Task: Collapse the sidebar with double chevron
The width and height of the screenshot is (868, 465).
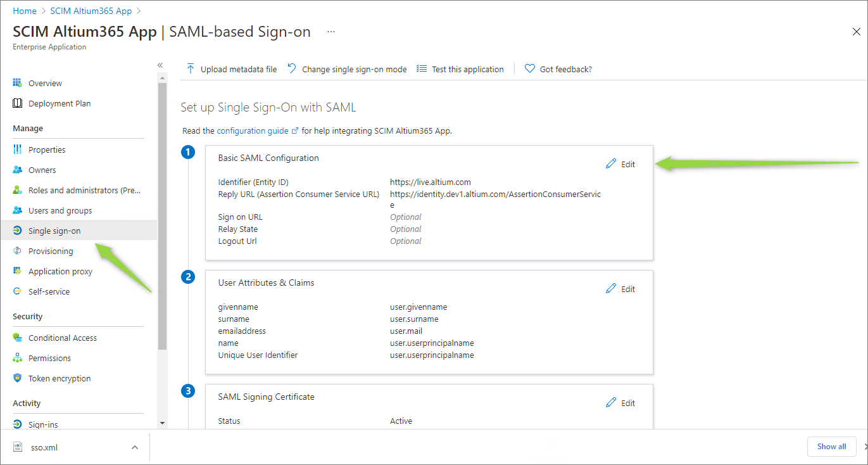Action: [160, 65]
